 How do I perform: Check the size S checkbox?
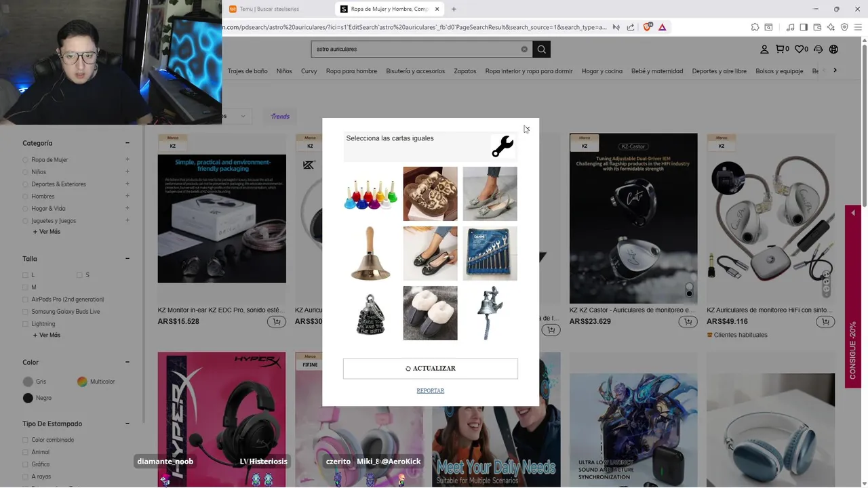(x=79, y=275)
